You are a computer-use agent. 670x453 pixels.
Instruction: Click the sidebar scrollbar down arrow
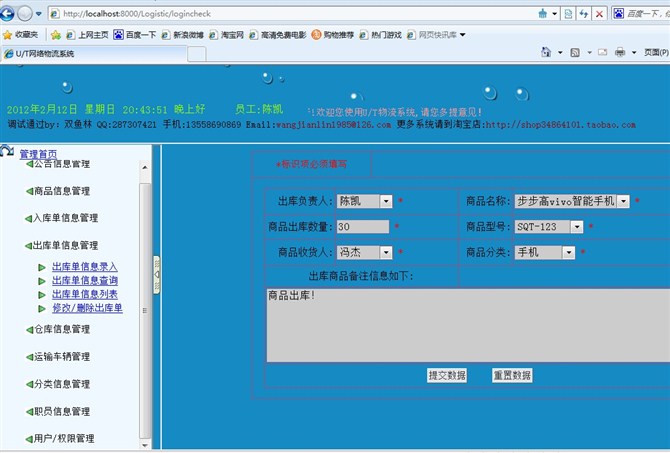(145, 445)
